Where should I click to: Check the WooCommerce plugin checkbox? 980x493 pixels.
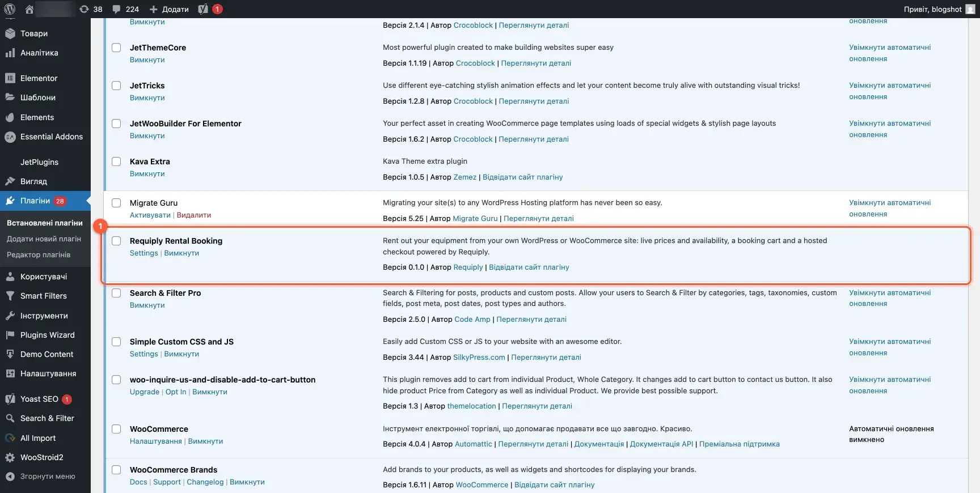tap(116, 429)
